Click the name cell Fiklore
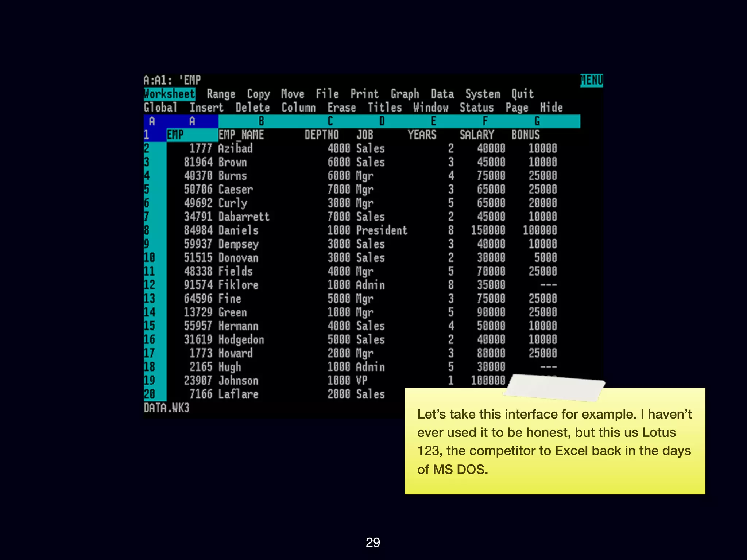Image resolution: width=747 pixels, height=560 pixels. 239,285
